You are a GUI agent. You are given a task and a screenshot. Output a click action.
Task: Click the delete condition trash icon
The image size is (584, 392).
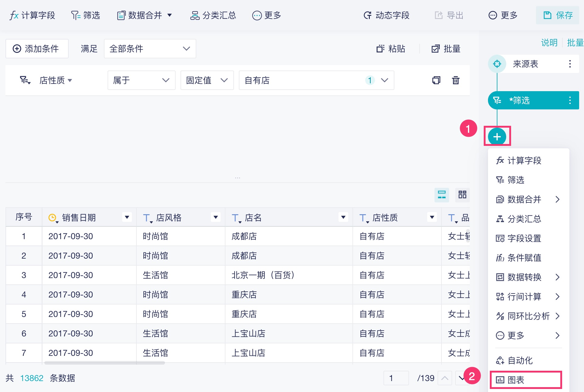tap(455, 80)
